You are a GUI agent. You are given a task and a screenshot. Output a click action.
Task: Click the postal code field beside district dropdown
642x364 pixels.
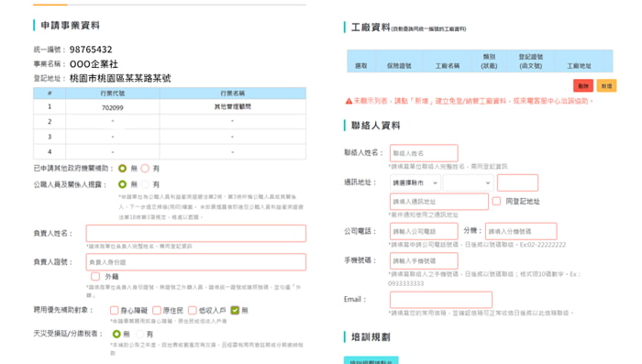(x=517, y=182)
